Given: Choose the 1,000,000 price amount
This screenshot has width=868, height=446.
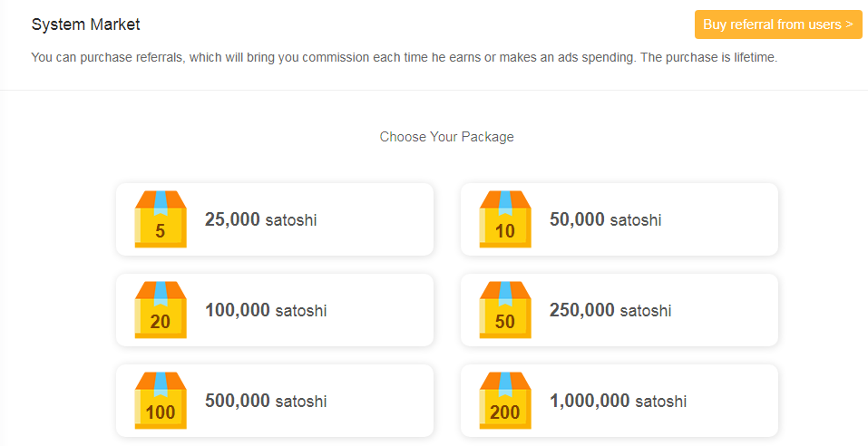Looking at the screenshot, I should (x=590, y=401).
